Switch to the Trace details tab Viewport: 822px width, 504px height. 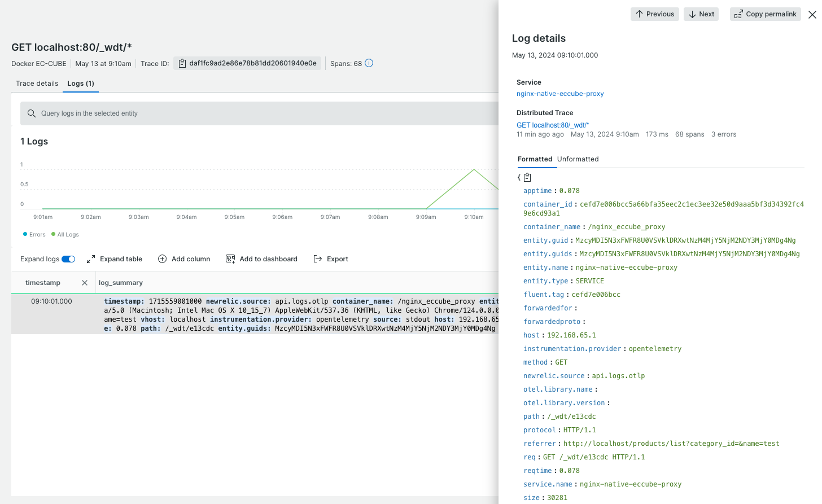point(37,84)
